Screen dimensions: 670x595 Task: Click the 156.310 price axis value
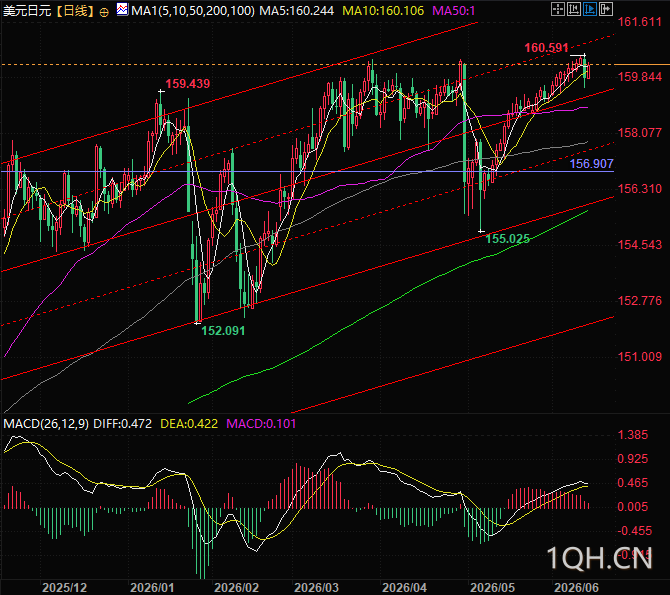click(x=640, y=189)
